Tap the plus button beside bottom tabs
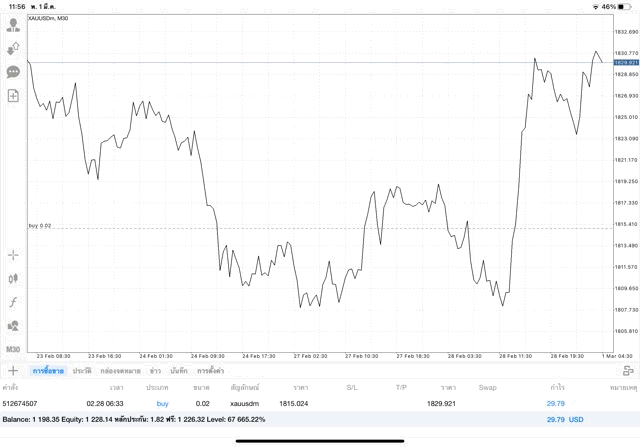 13,371
